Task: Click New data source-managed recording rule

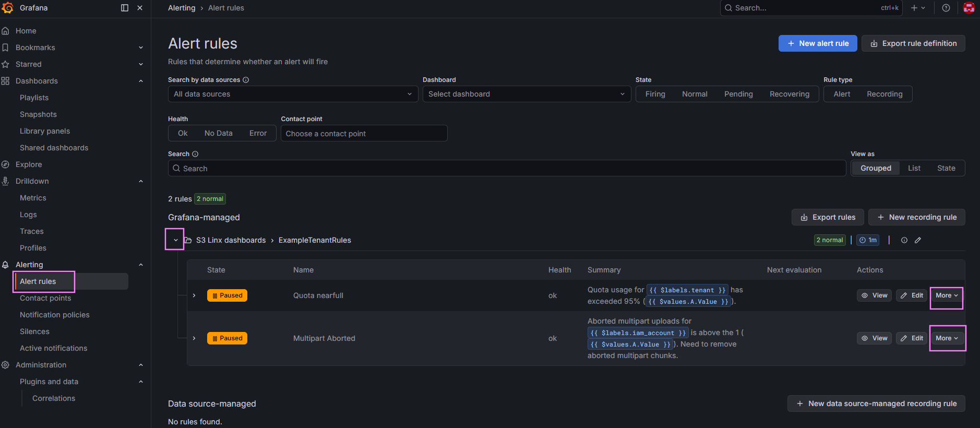Action: (x=876, y=403)
